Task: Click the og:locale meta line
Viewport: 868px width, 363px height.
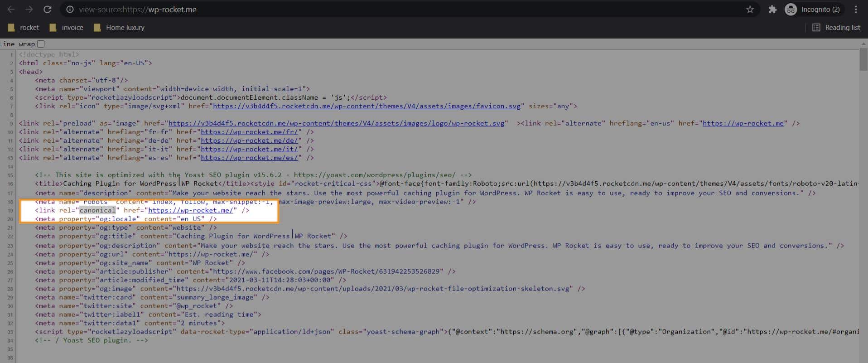Action: pos(126,219)
